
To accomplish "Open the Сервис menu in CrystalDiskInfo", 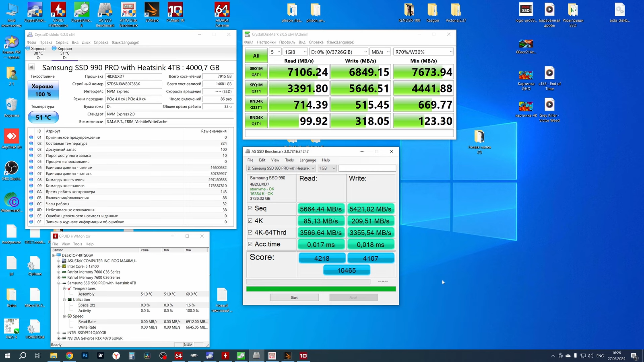I will pos(62,42).
